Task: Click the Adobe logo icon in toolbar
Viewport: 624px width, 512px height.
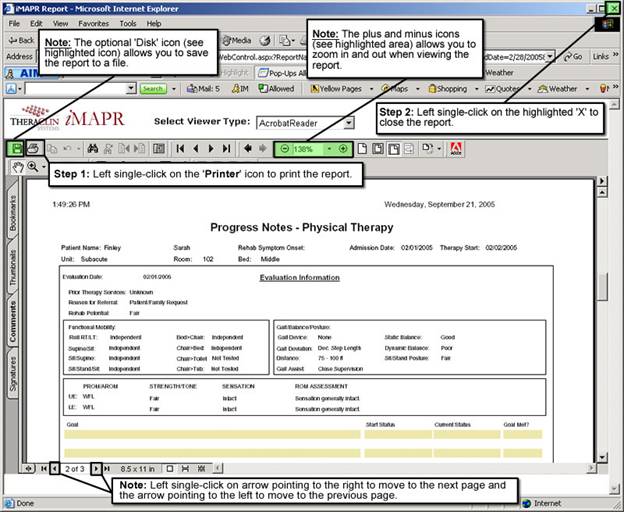Action: coord(456,148)
